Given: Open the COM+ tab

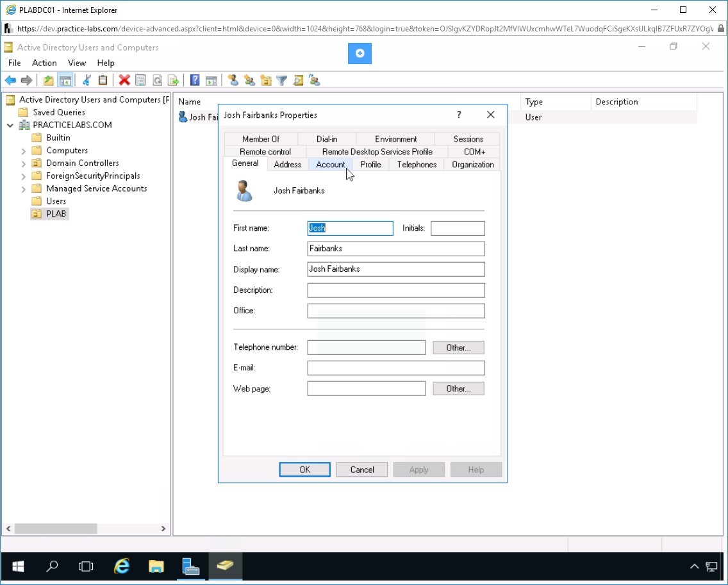Looking at the screenshot, I should tap(474, 152).
